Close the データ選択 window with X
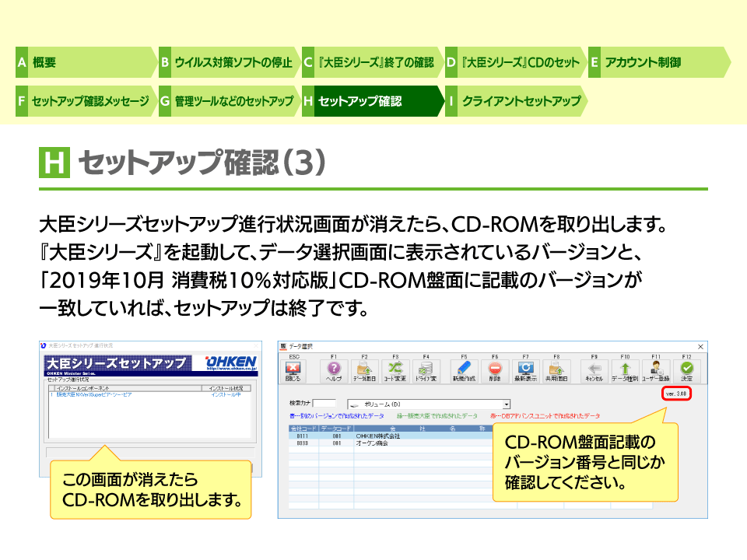The width and height of the screenshot is (747, 560). pos(700,347)
